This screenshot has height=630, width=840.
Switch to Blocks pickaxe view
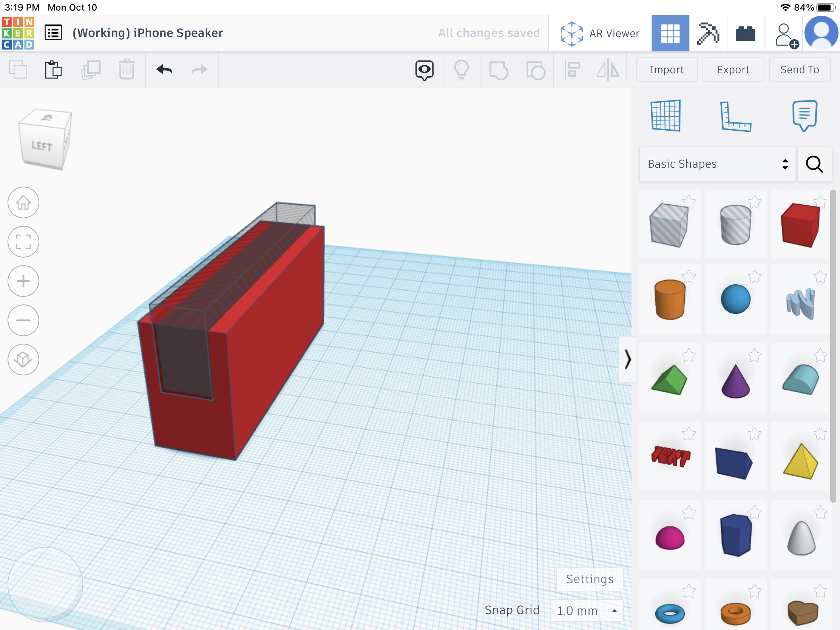coord(708,33)
